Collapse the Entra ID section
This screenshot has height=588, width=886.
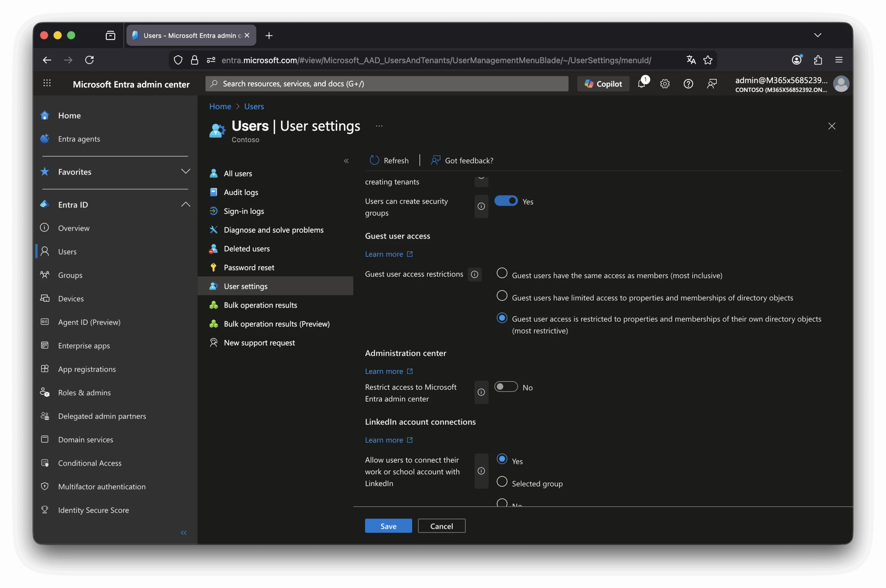pyautogui.click(x=186, y=204)
